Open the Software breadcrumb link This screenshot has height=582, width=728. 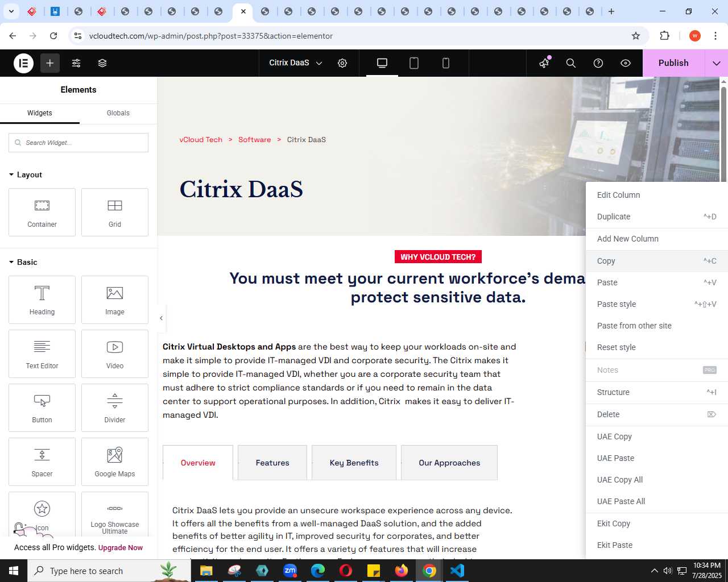(254, 140)
